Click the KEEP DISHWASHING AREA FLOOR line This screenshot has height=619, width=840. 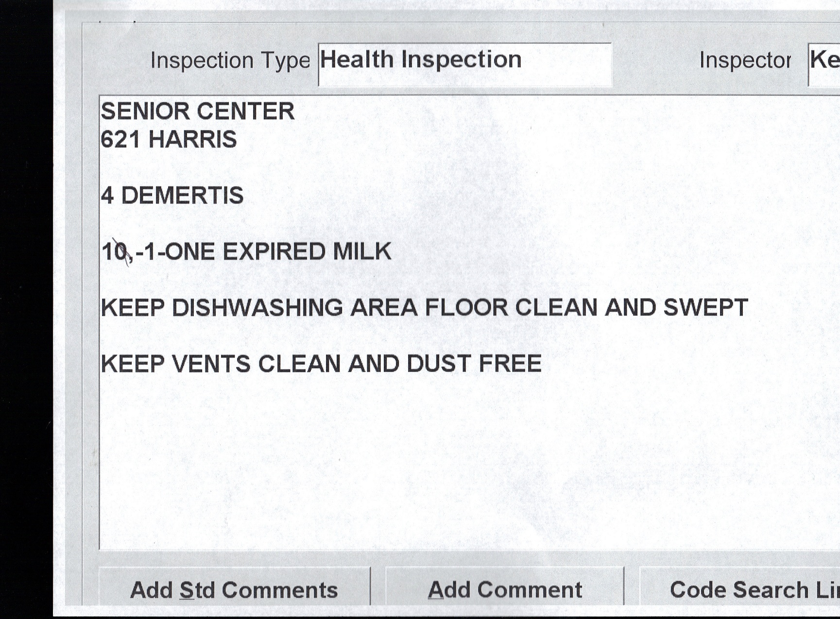(424, 308)
